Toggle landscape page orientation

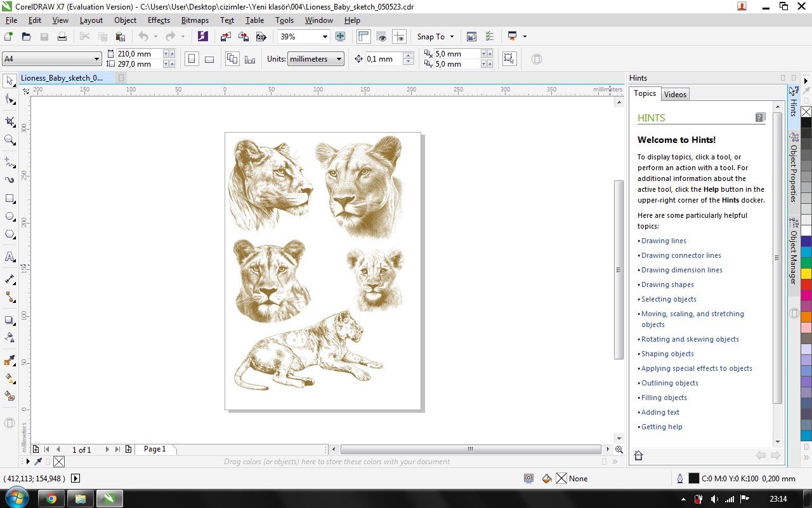click(x=209, y=58)
